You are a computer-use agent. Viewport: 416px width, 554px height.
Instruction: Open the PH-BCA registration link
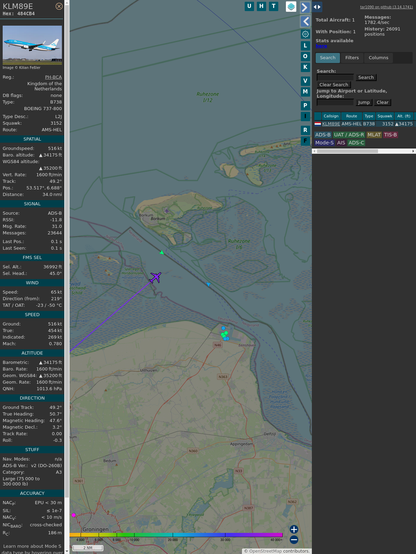(53, 77)
